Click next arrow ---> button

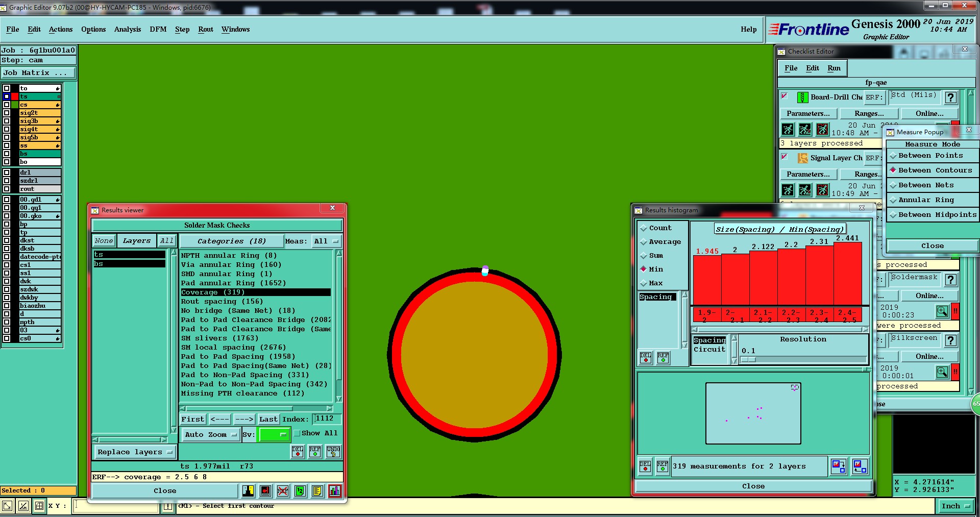click(244, 420)
